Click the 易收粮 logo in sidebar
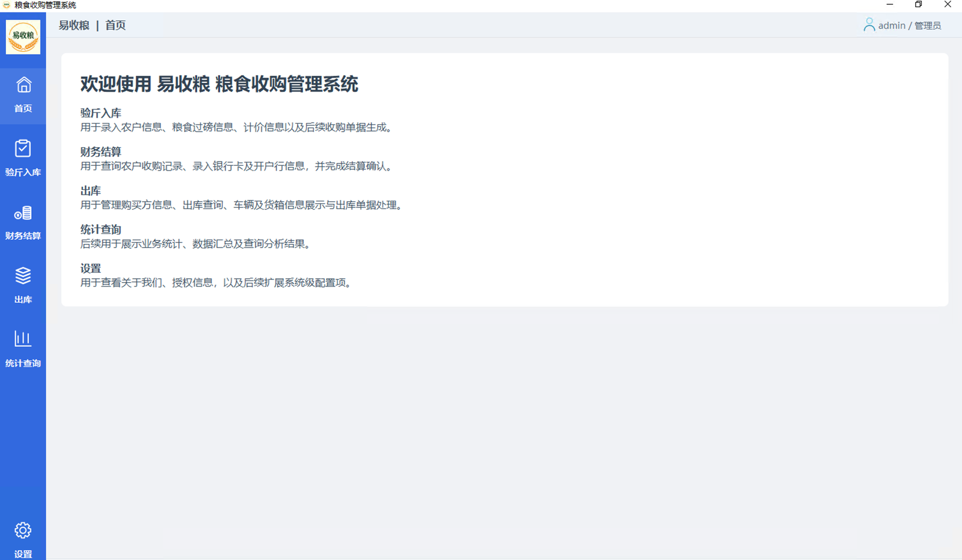Image resolution: width=962 pixels, height=560 pixels. 23,37
